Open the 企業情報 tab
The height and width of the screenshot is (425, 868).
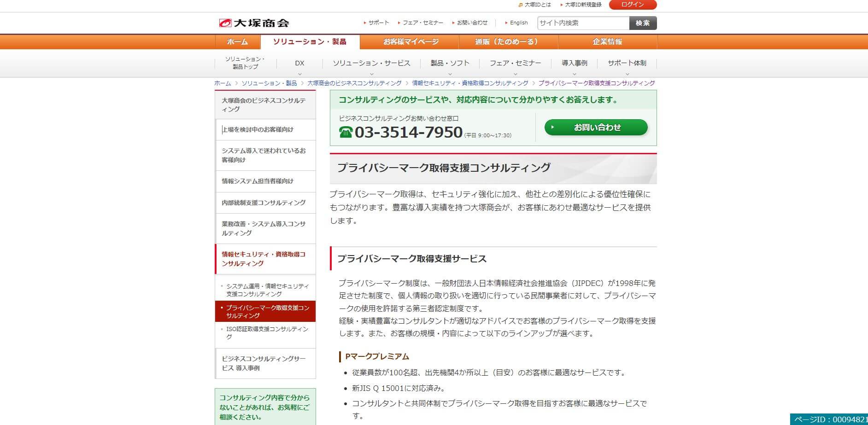point(608,42)
